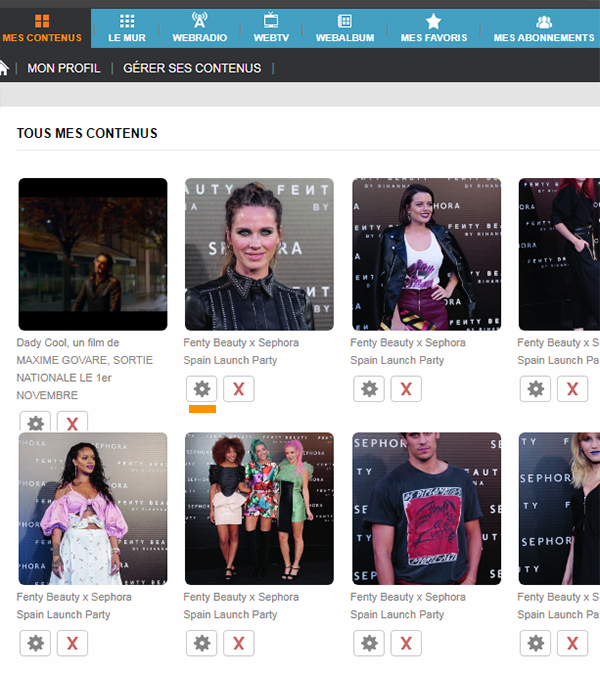Viewport: 600px width, 674px height.
Task: Open photo of woman in pink ruffled top
Action: pyautogui.click(x=93, y=509)
